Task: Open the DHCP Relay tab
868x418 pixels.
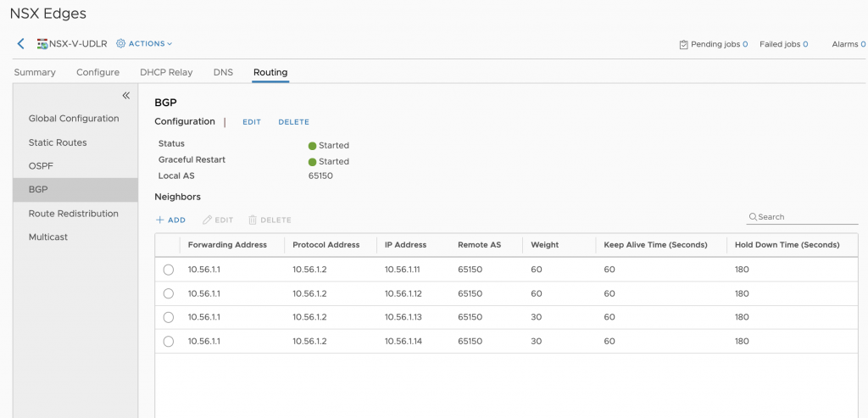Action: (166, 73)
